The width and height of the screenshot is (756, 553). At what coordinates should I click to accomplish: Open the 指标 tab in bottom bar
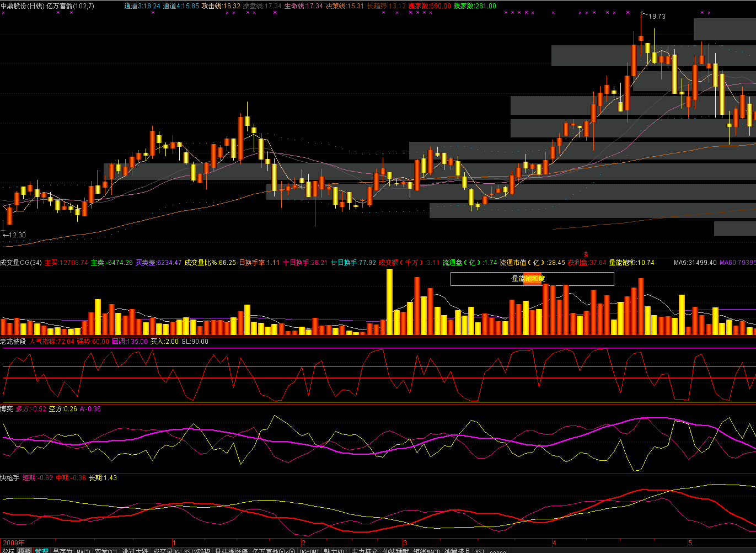coord(8,550)
